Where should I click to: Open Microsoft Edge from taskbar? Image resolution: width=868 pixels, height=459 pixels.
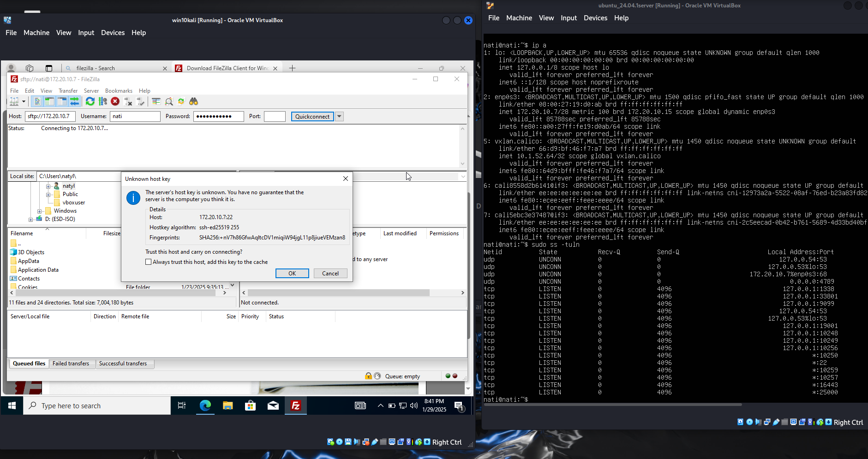coord(205,405)
